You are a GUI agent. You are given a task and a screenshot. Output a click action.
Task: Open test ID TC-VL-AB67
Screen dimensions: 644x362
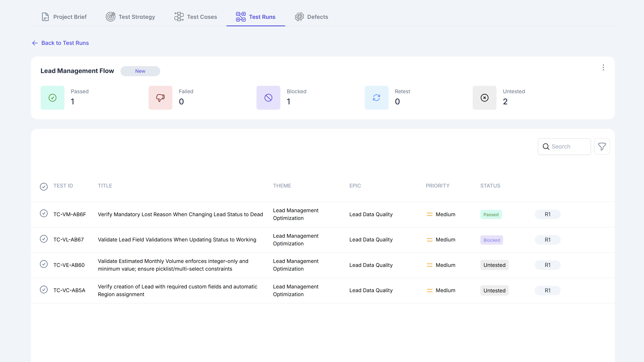coord(69,240)
